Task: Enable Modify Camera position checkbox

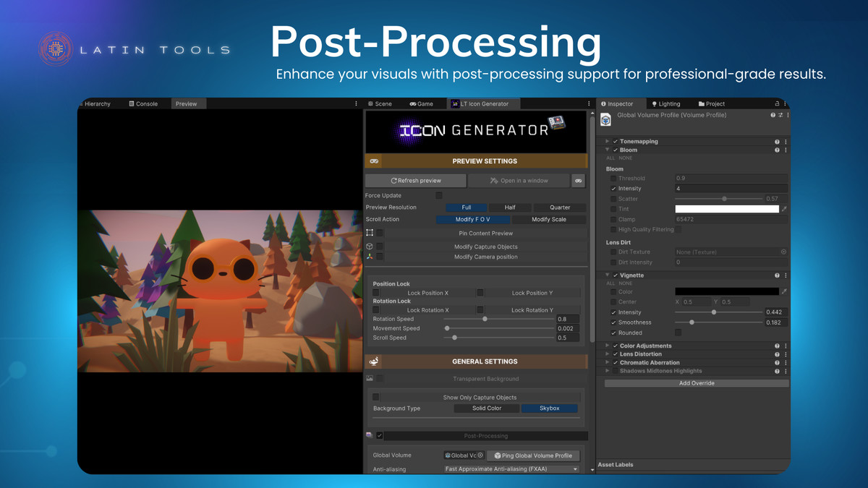Action: pyautogui.click(x=380, y=257)
